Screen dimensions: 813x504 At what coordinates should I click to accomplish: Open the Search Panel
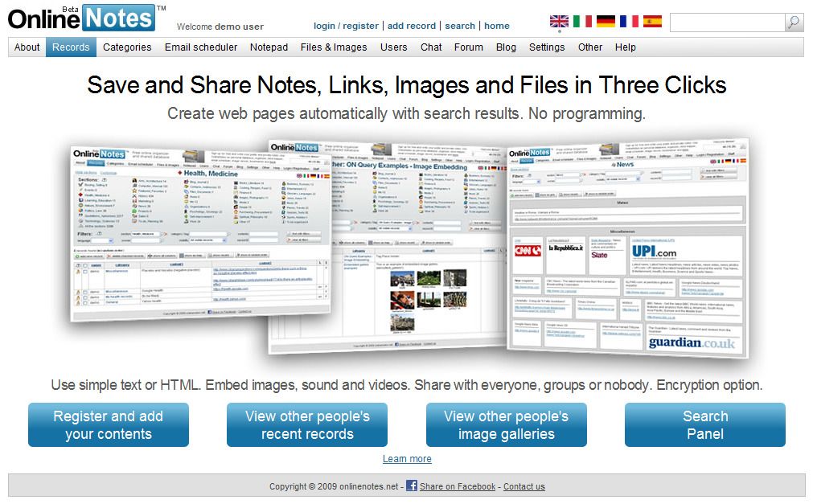point(705,424)
